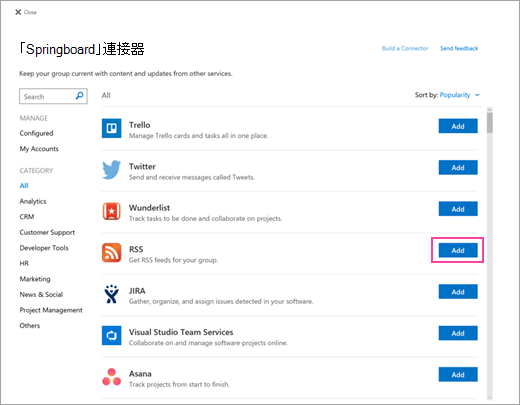Click the JIRA logo icon

111,294
